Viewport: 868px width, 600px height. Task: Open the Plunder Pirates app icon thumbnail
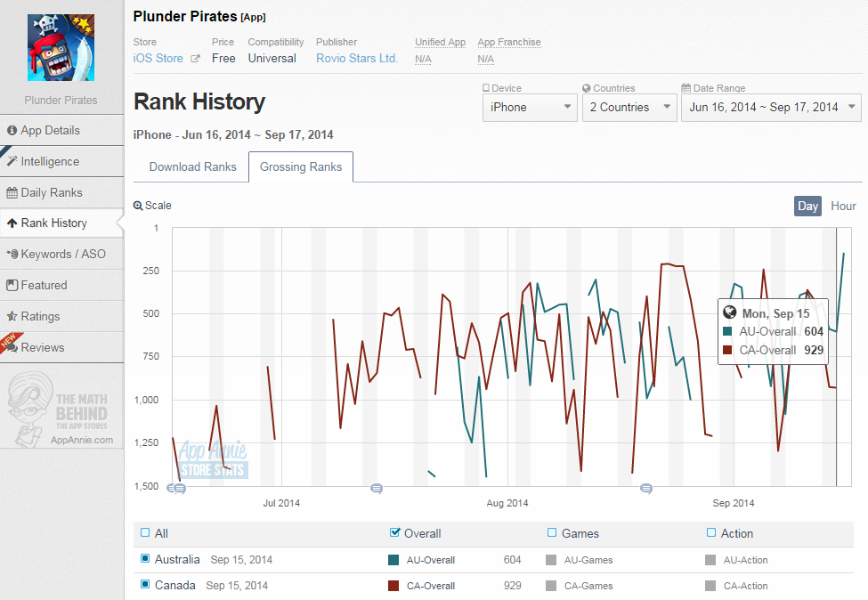click(61, 47)
